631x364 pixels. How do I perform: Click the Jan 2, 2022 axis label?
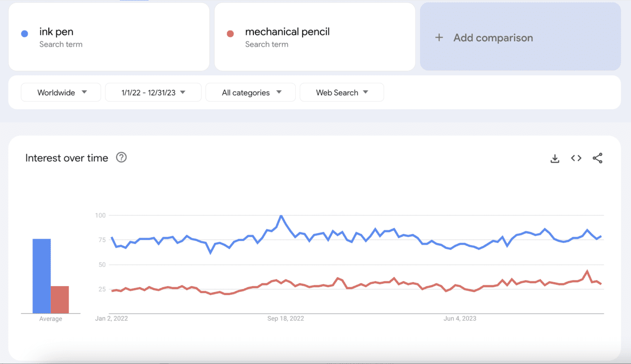pos(111,319)
